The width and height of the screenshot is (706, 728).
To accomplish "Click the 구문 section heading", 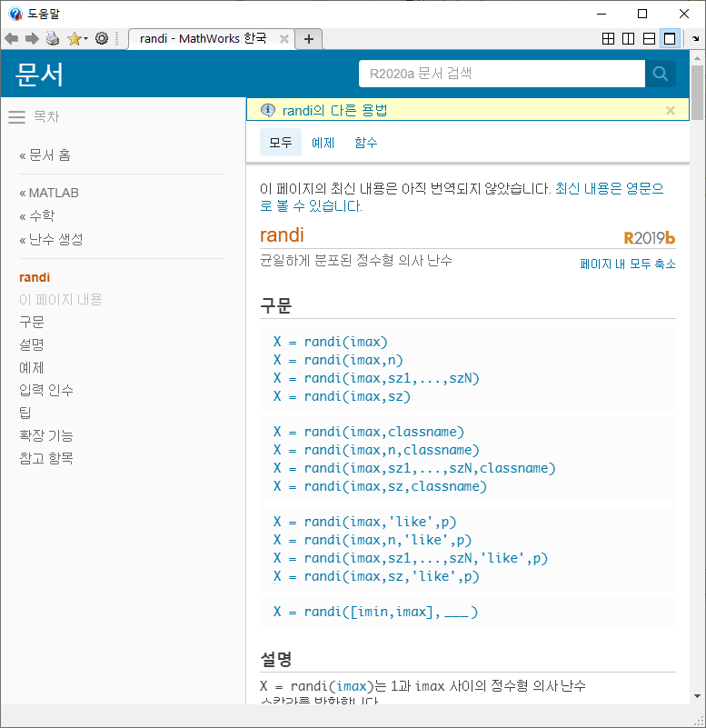I will tap(276, 305).
